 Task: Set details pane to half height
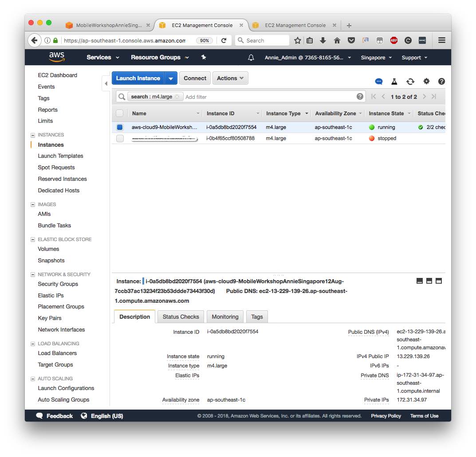coord(429,281)
